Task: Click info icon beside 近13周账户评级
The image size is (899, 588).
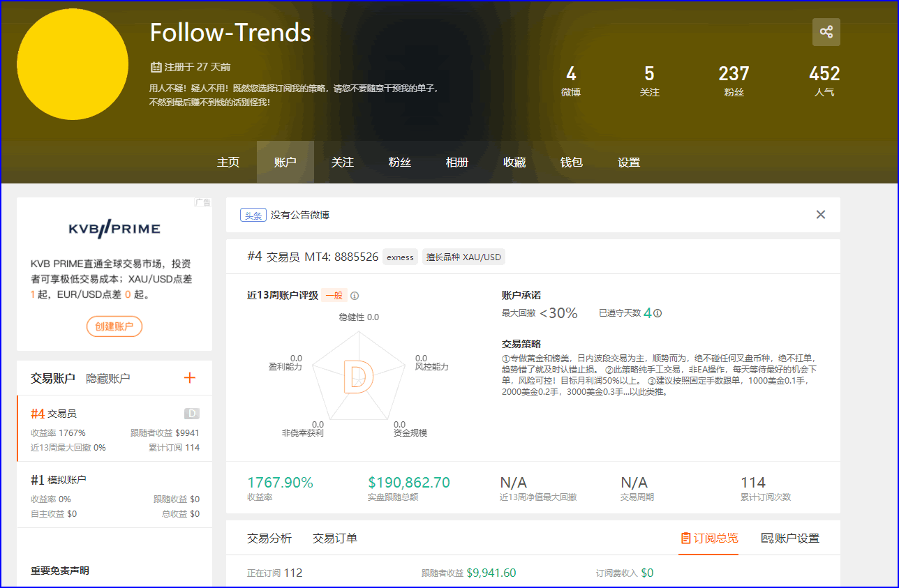Action: [355, 296]
